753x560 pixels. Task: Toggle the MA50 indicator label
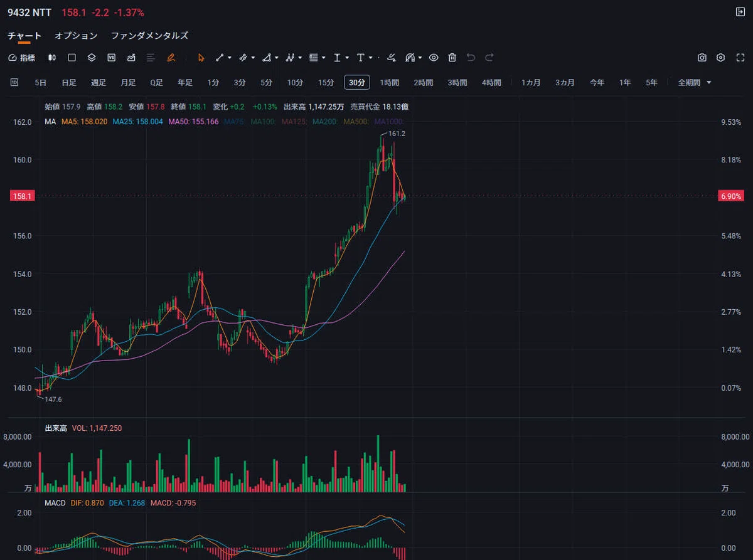point(193,122)
